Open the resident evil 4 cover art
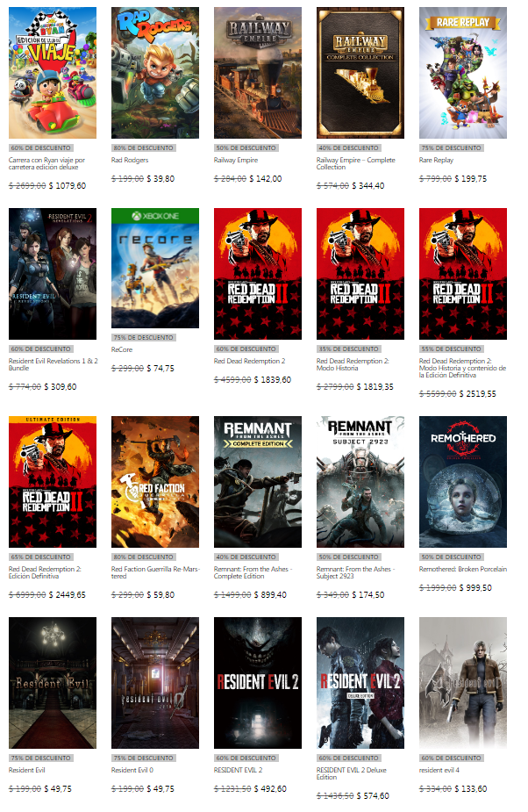Viewport: 528px width, 812px height. 463,682
